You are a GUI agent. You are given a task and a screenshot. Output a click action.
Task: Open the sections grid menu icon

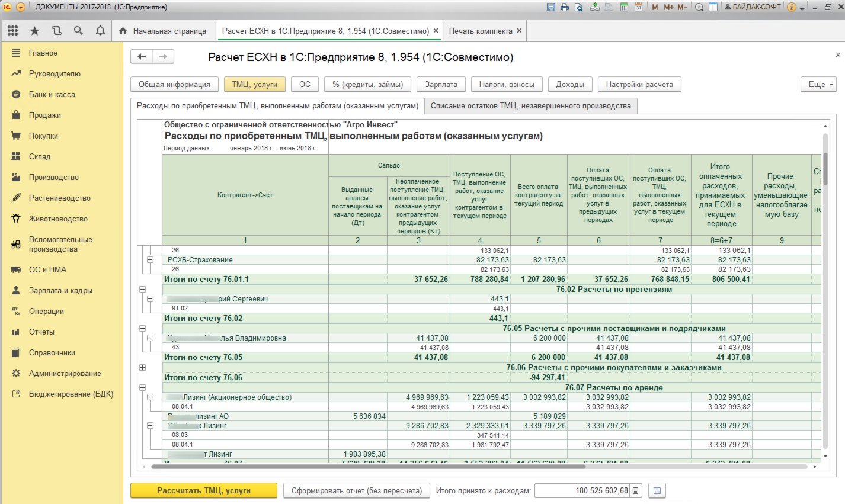13,31
